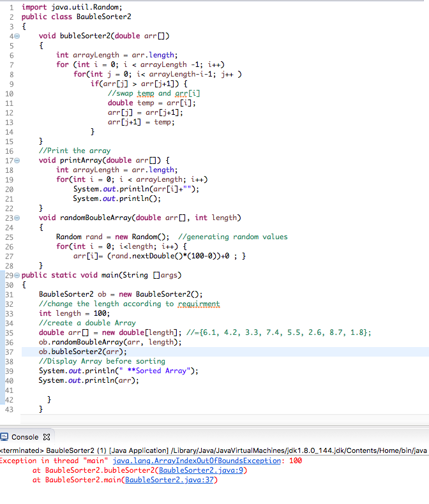The height and width of the screenshot is (504, 429).
Task: Click the ' **Sorted Array' string literal
Action: [x=155, y=371]
